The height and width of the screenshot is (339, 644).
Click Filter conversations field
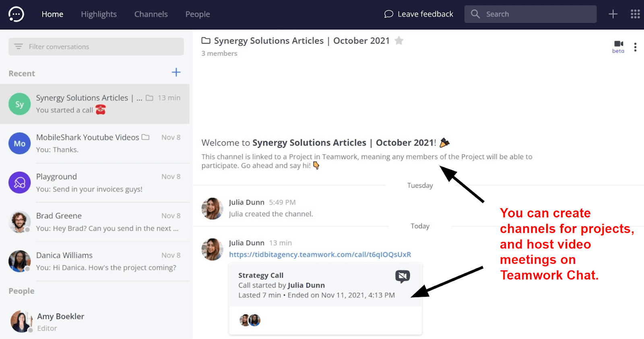tap(96, 47)
